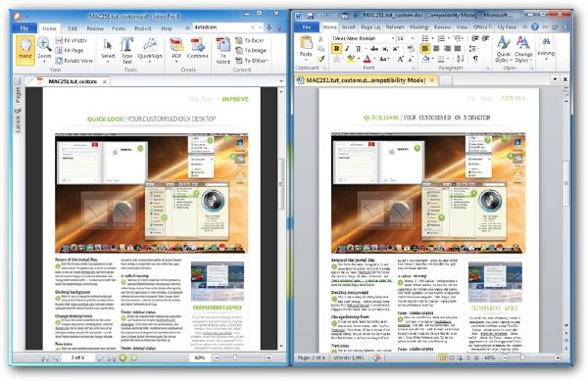Open the Review tab in Nitro Pro

(95, 28)
